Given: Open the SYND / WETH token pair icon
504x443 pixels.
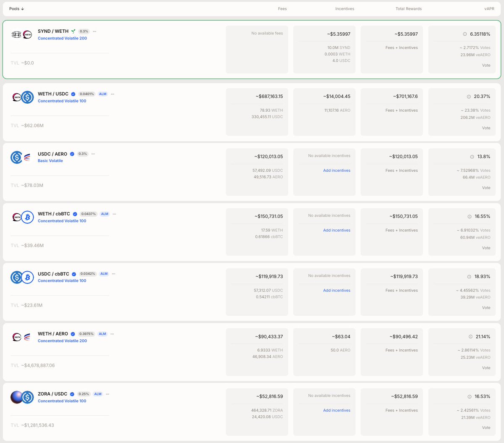Looking at the screenshot, I should [22, 34].
